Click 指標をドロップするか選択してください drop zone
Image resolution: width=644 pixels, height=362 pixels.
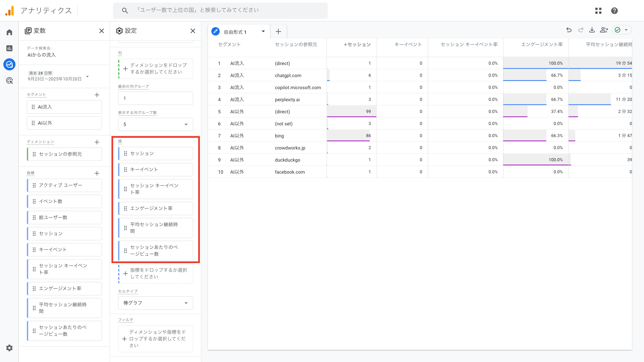[156, 274]
